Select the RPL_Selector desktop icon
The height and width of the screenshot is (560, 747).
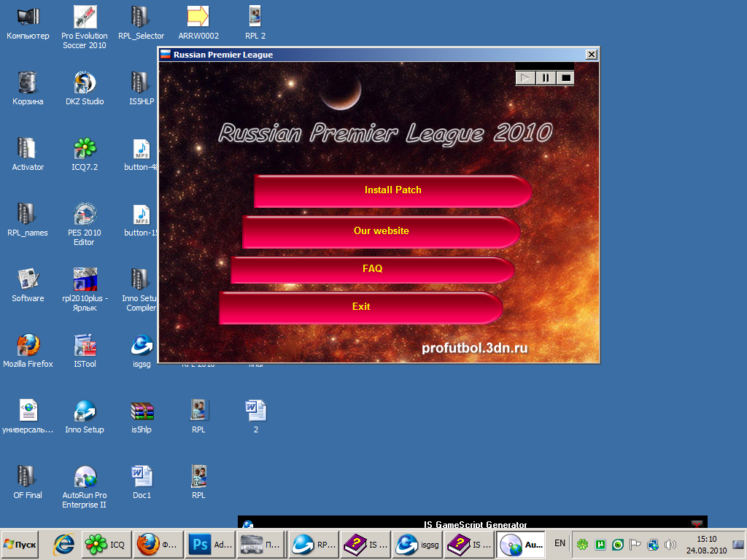141,23
